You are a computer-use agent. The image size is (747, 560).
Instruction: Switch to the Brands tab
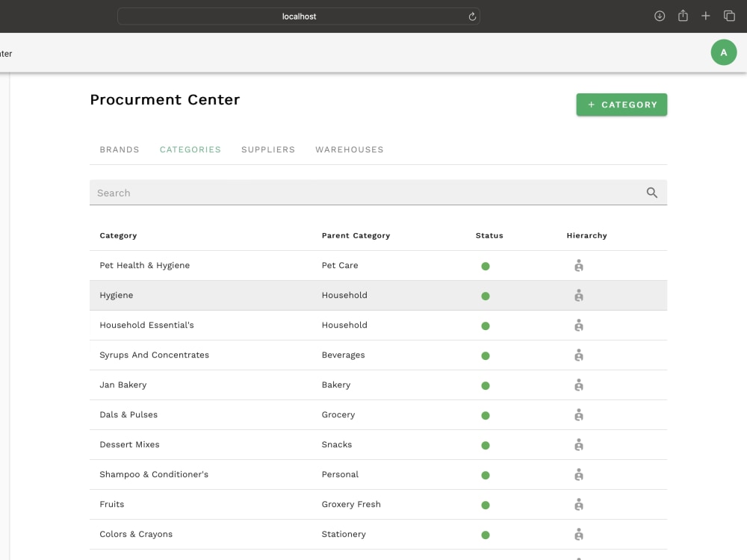point(120,149)
